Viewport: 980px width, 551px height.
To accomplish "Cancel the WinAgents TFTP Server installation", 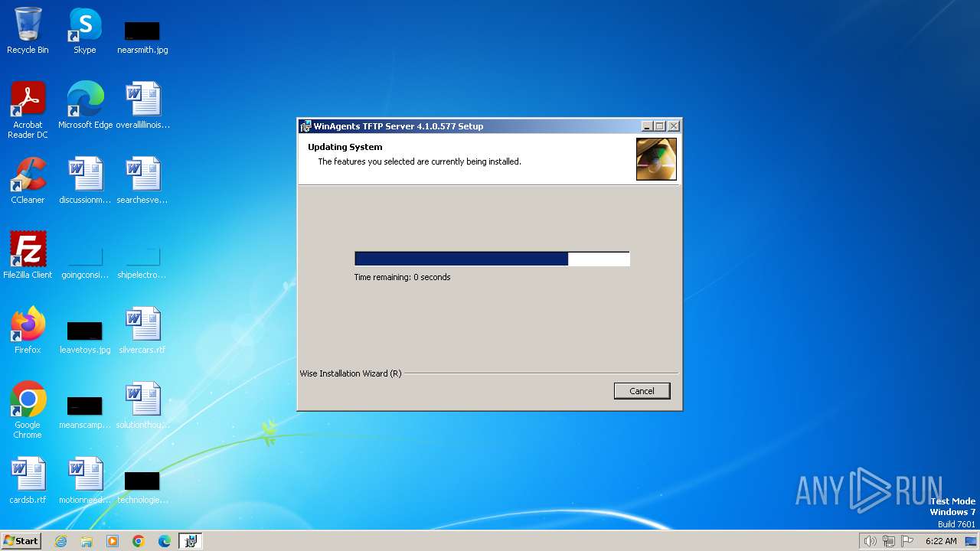I will 642,391.
